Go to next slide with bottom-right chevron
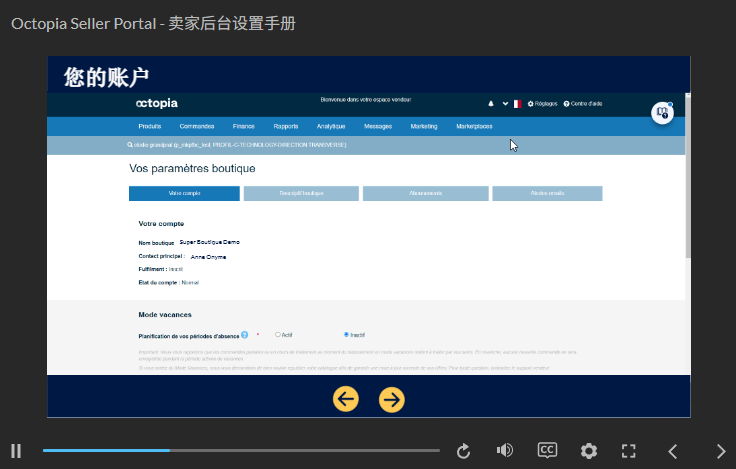This screenshot has height=469, width=736. click(721, 451)
